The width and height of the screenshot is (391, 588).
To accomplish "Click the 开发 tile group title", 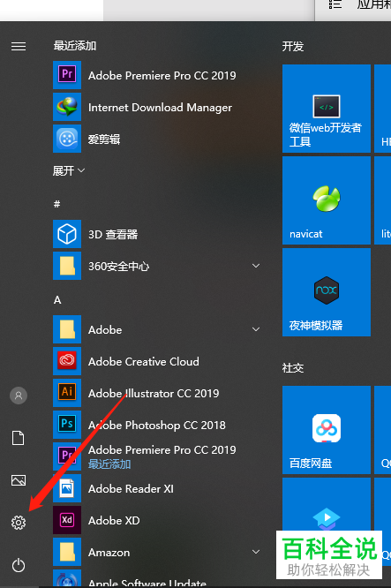I will [x=293, y=47].
